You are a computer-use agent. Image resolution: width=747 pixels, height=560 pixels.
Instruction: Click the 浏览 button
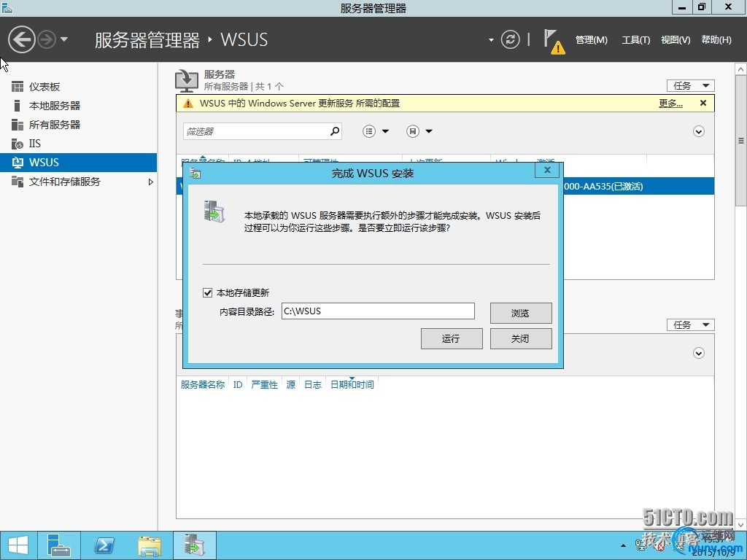click(x=521, y=313)
